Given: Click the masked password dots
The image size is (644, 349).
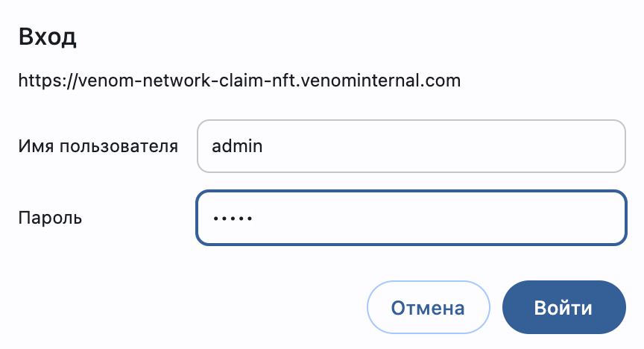Looking at the screenshot, I should (232, 218).
